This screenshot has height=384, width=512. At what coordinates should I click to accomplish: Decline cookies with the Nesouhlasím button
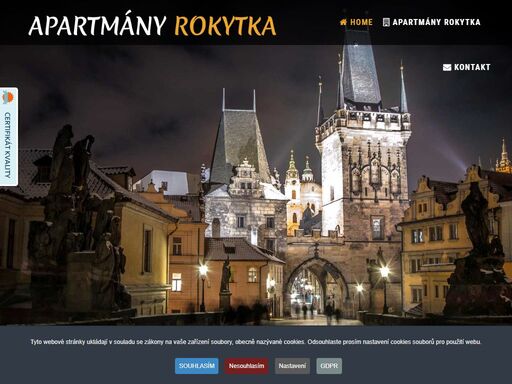[246, 366]
